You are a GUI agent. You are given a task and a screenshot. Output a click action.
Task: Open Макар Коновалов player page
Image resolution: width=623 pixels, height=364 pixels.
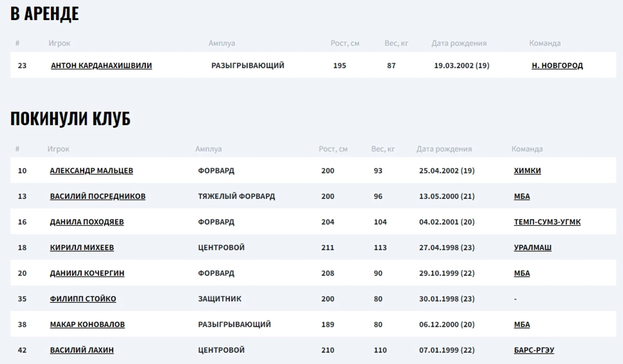87,324
